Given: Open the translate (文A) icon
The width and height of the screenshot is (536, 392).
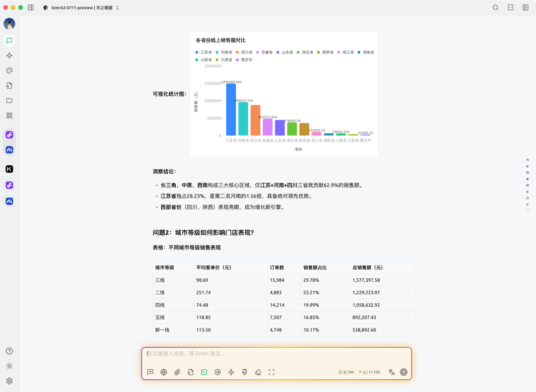Looking at the screenshot, I should click(x=391, y=372).
